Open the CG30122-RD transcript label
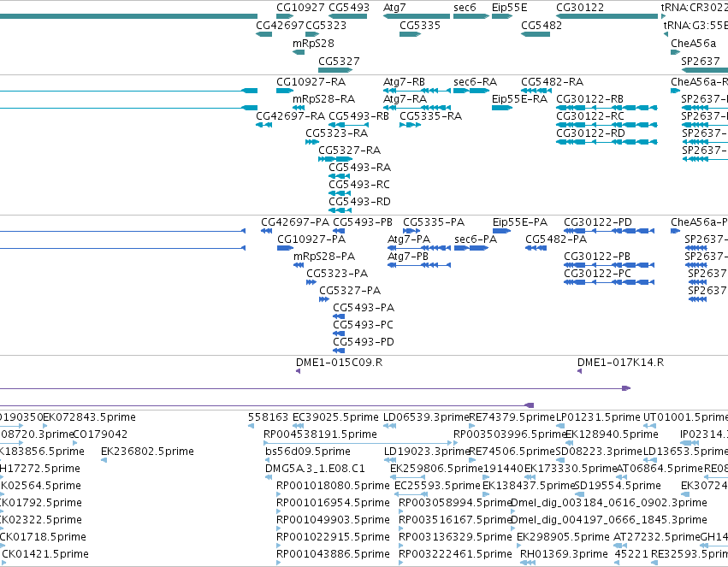Image resolution: width=728 pixels, height=567 pixels. click(590, 133)
